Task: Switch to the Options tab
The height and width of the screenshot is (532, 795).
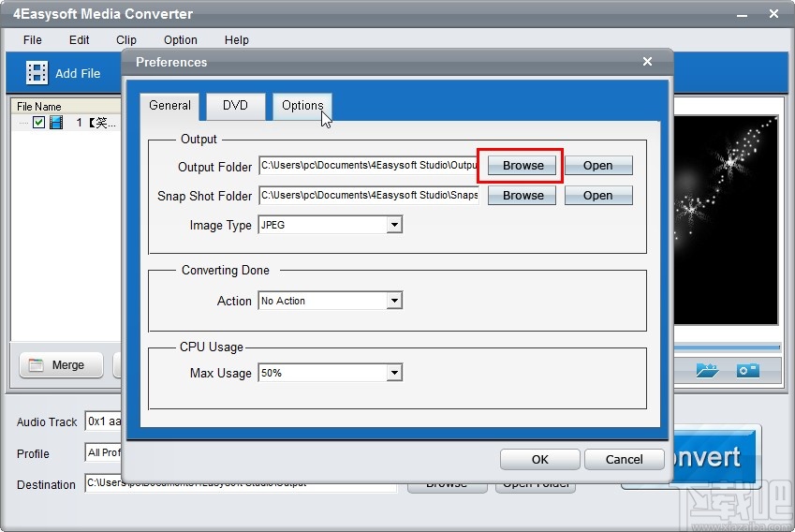Action: (302, 106)
